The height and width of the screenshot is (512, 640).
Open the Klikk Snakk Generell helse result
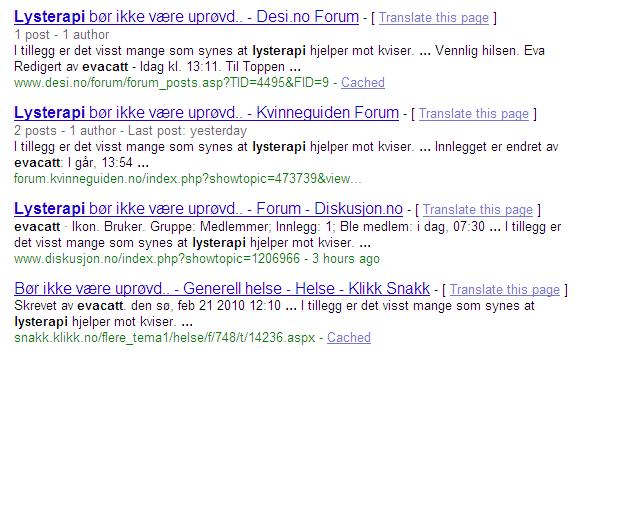pyautogui.click(x=222, y=288)
